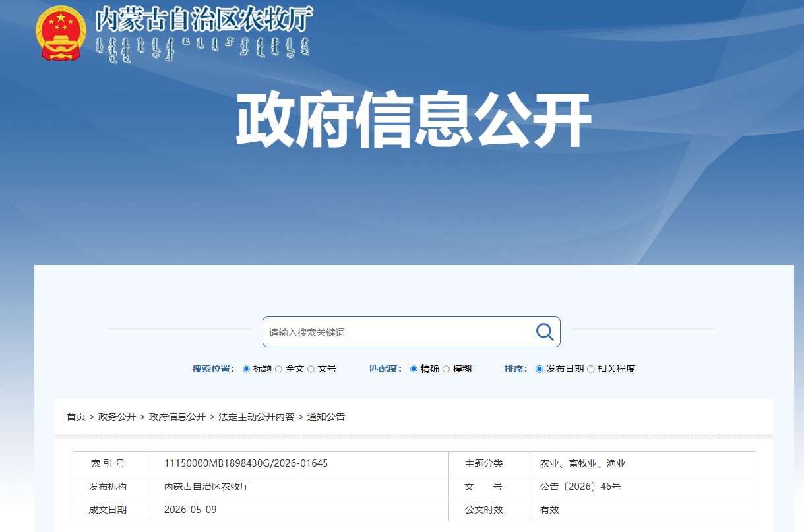
Task: Select the 全文 search position radio
Action: (x=278, y=369)
